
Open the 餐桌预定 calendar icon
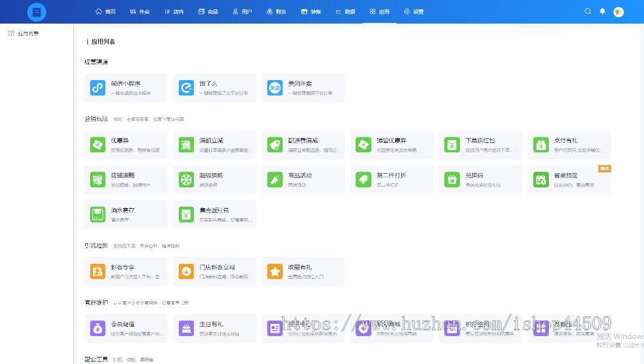tap(541, 179)
